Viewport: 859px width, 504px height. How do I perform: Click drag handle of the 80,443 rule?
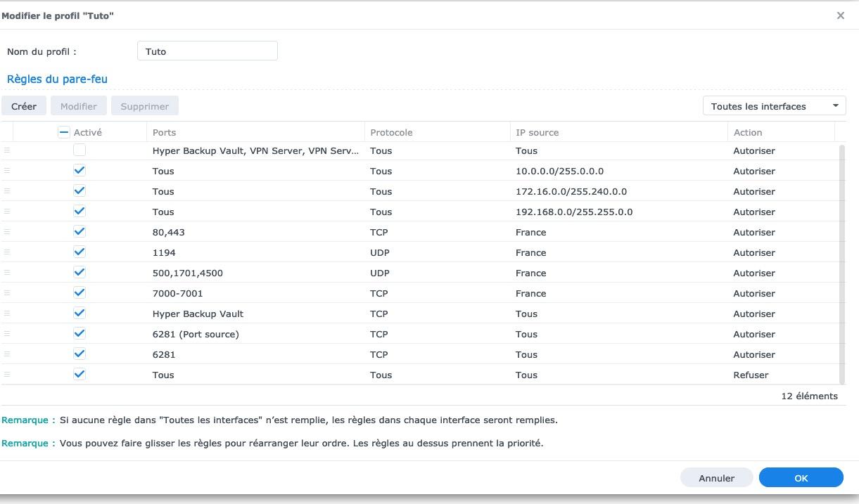click(x=7, y=232)
